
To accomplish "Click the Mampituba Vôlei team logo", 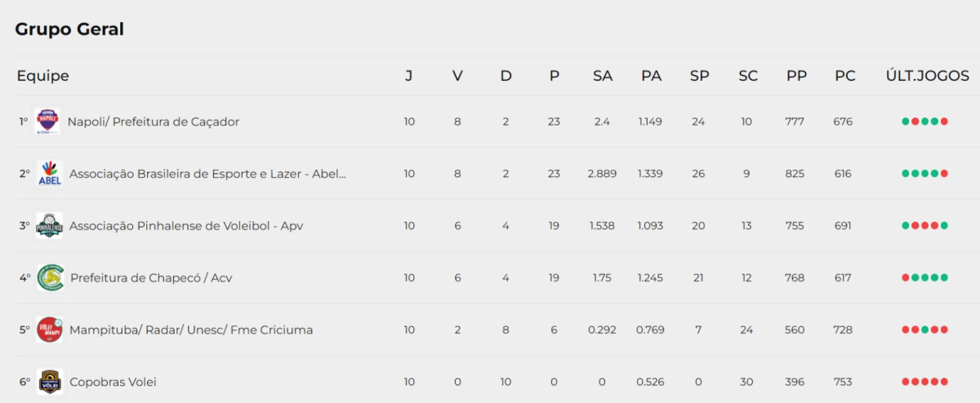I will click(x=49, y=330).
